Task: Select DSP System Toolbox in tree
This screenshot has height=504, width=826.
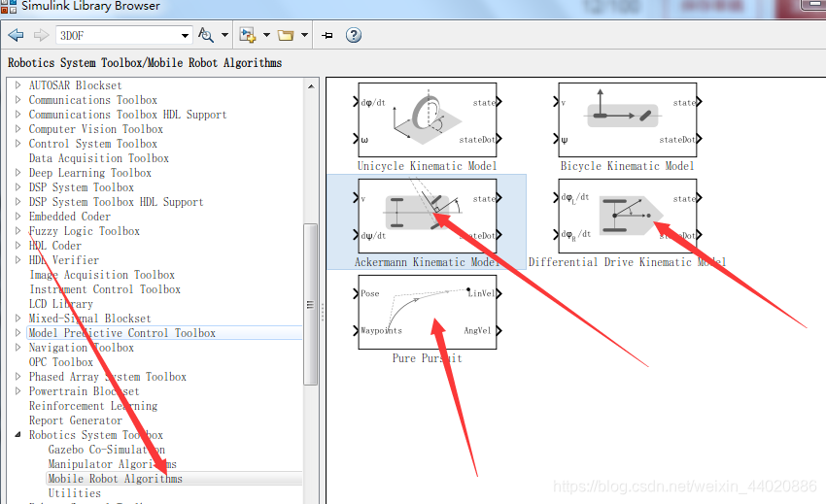Action: click(81, 187)
